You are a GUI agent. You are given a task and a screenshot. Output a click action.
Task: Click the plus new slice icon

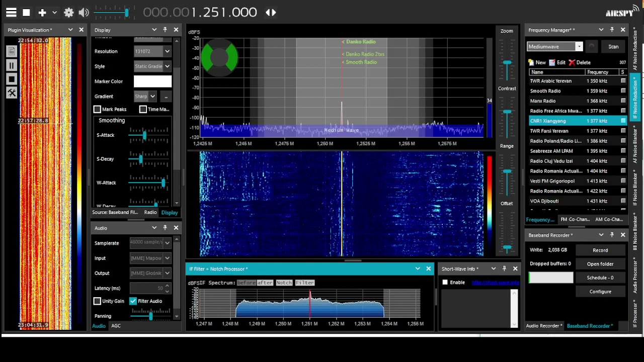42,13
